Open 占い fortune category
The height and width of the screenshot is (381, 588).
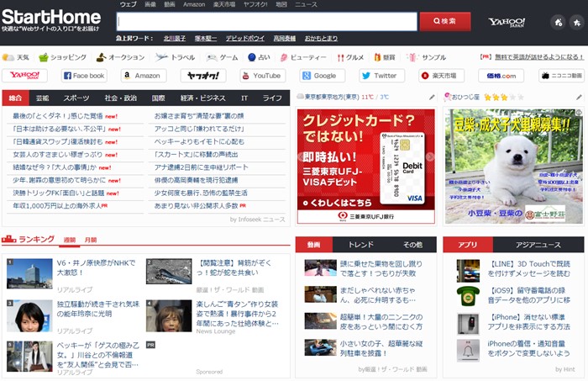pos(259,57)
